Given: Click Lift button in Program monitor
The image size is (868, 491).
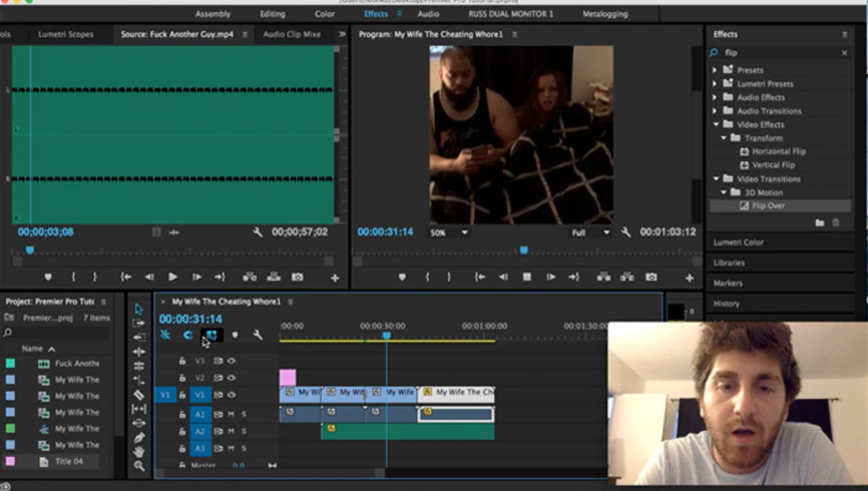Looking at the screenshot, I should tap(604, 277).
